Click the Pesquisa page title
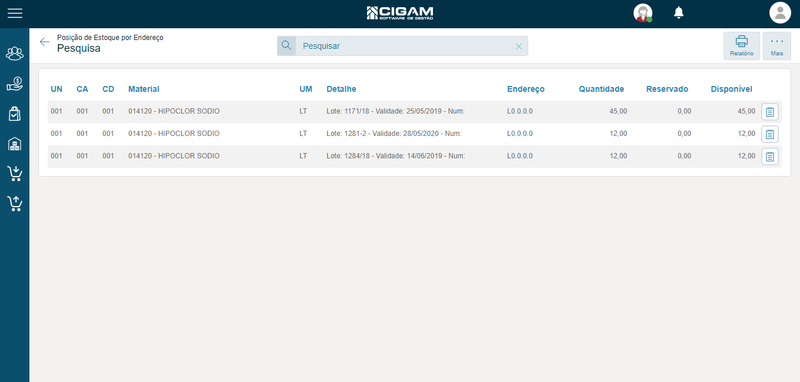The height and width of the screenshot is (382, 800). (x=79, y=48)
